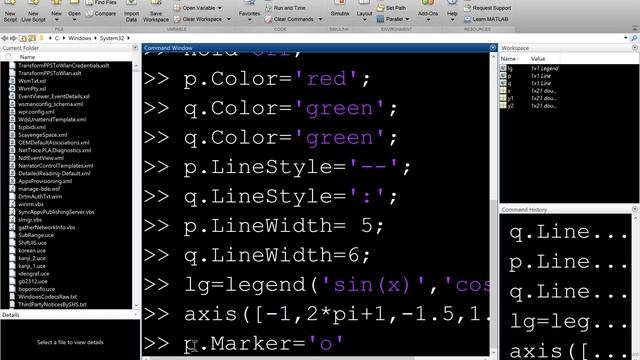Click the lg=leg... entry in Command History

coord(568,322)
